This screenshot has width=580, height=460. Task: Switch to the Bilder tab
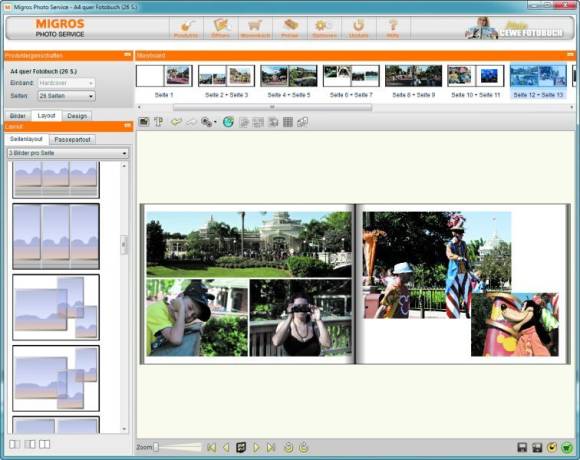17,116
